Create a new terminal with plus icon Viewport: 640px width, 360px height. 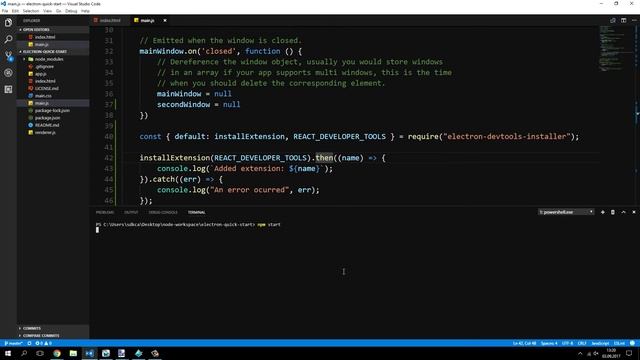click(x=602, y=212)
